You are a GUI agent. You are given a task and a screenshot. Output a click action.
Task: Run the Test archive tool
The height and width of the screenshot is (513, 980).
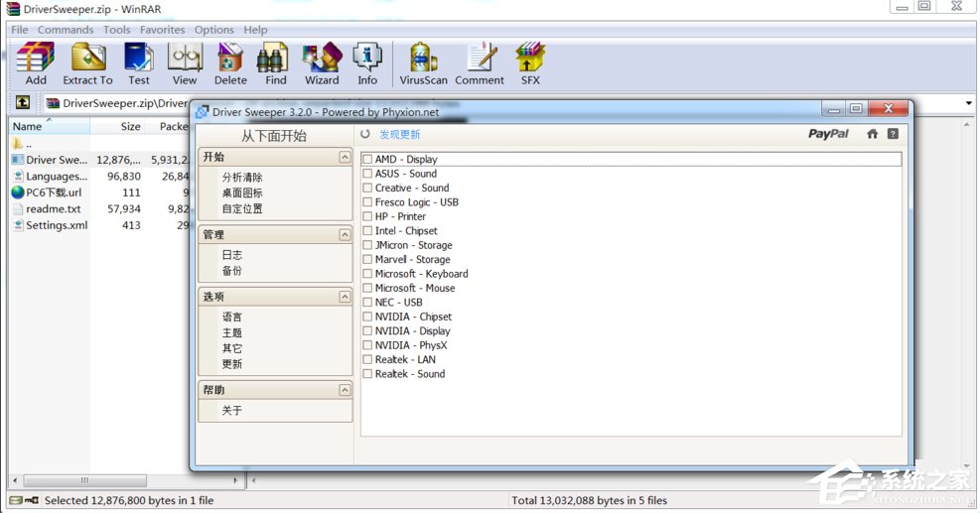(x=139, y=63)
